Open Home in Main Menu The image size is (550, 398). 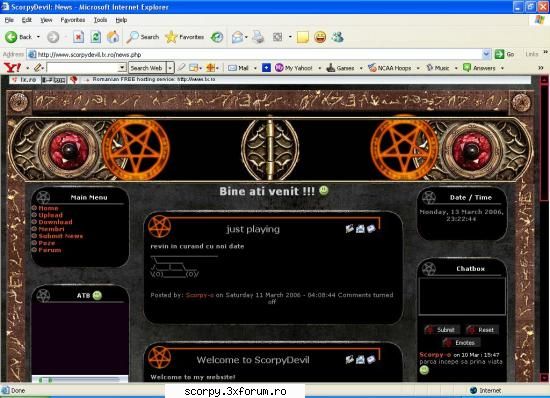tap(48, 208)
